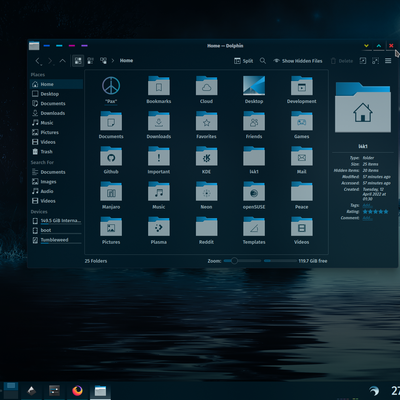The width and height of the screenshot is (400, 400).
Task: Open Firefox from the taskbar
Action: click(77, 390)
